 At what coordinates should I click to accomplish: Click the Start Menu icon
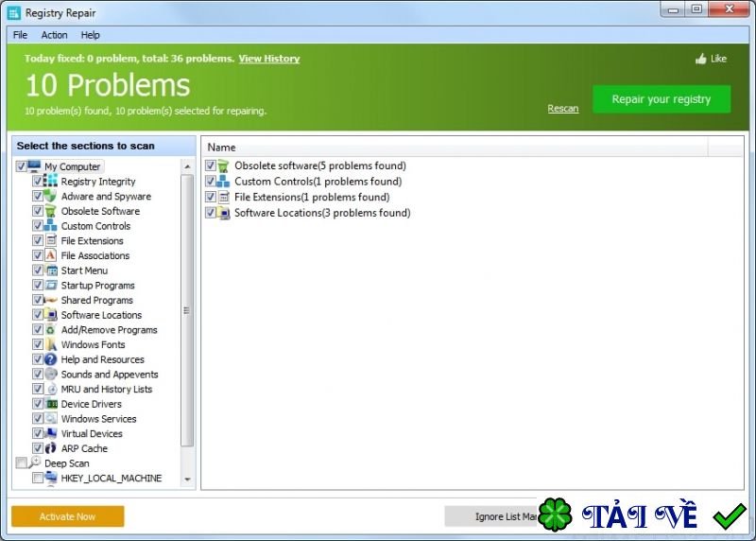(51, 270)
